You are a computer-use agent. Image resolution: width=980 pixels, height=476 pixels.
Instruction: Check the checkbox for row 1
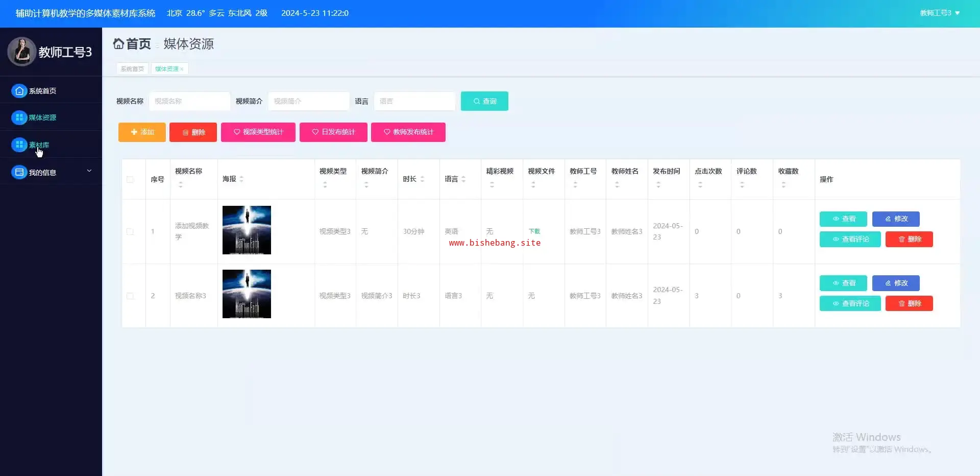(130, 232)
